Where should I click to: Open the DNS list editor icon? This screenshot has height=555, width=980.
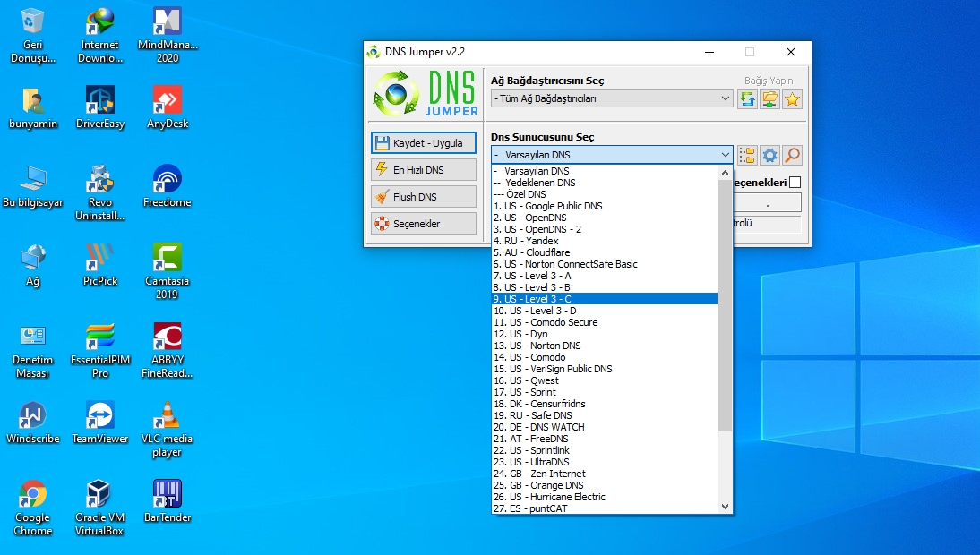pos(747,155)
